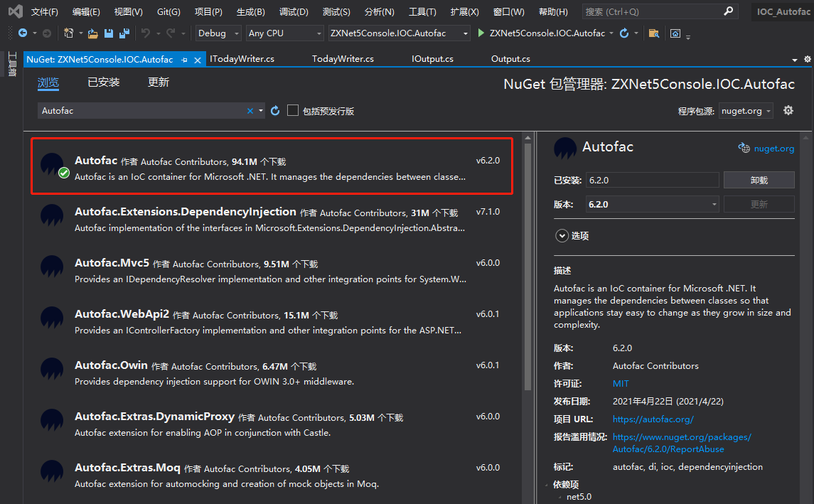The width and height of the screenshot is (814, 504).
Task: Open a file using the folder icon
Action: coord(93,33)
